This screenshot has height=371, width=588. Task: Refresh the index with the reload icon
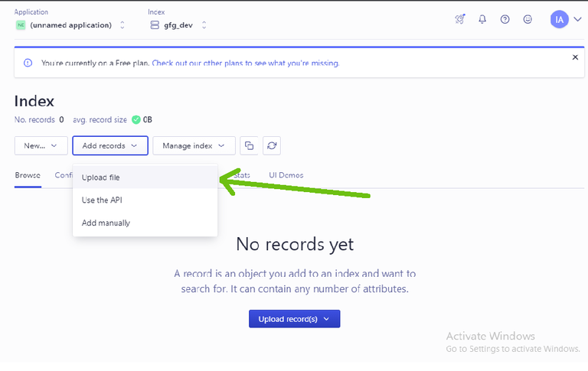(x=272, y=145)
